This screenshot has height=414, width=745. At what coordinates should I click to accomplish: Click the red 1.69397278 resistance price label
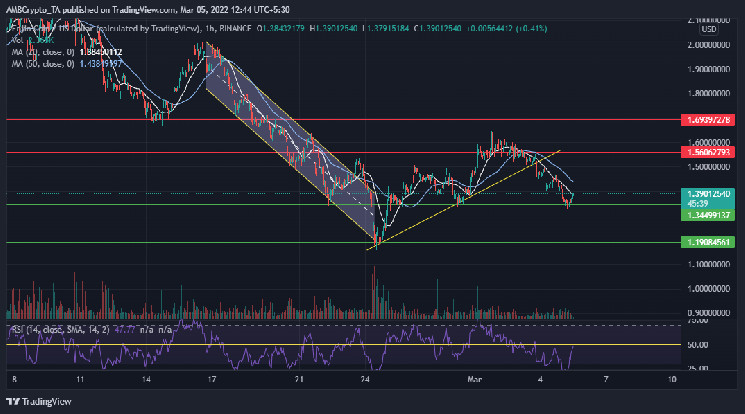pyautogui.click(x=707, y=120)
